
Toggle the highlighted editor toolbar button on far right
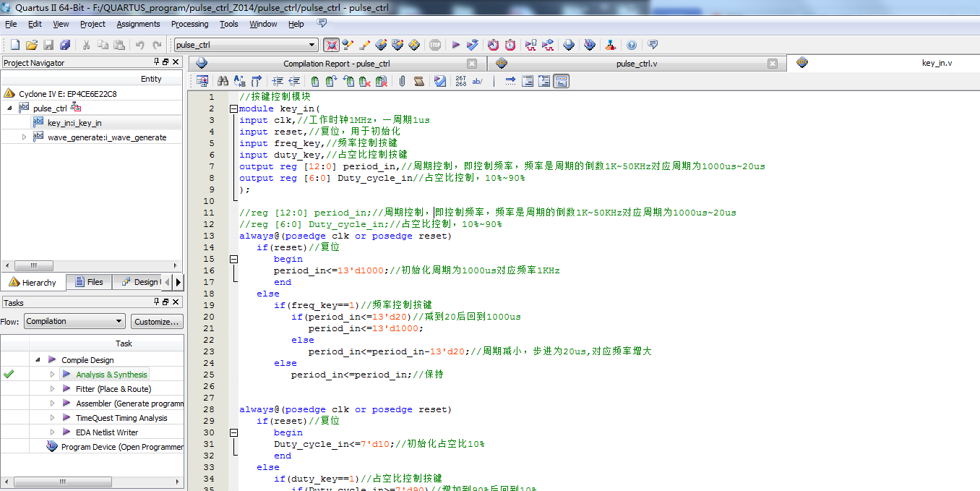[562, 82]
